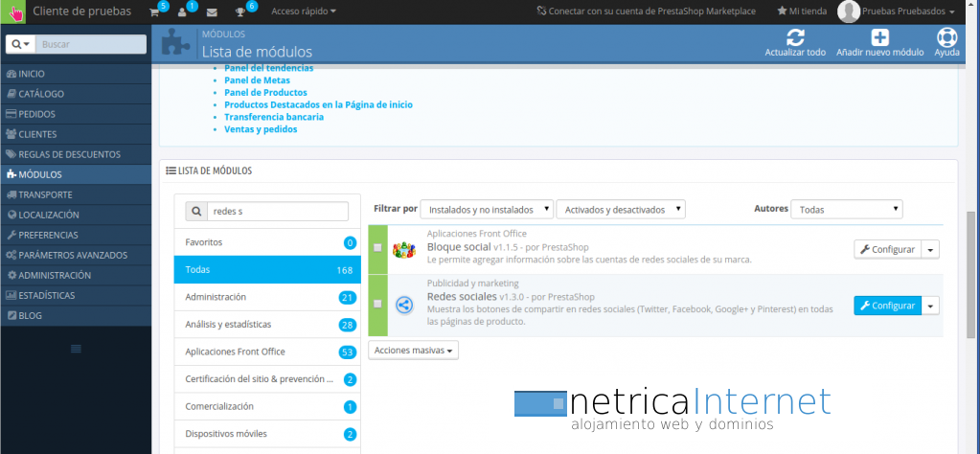This screenshot has height=454, width=980.
Task: Select Certificación del sitio & prevención category
Action: [x=267, y=379]
